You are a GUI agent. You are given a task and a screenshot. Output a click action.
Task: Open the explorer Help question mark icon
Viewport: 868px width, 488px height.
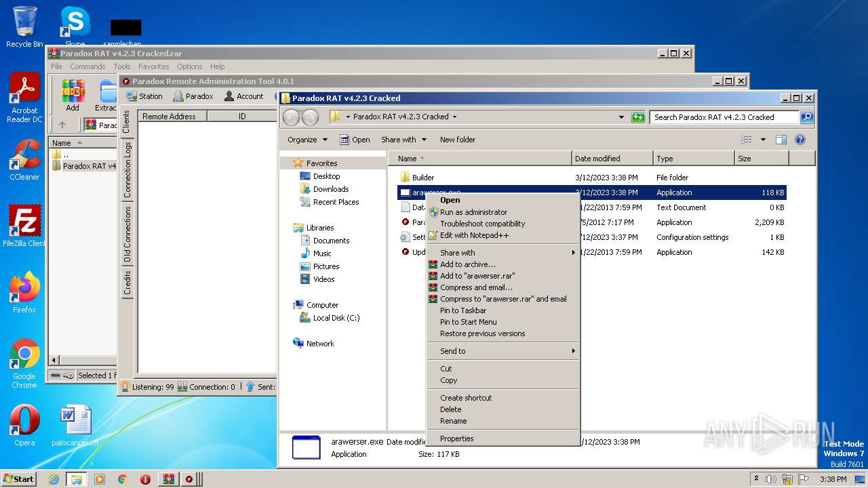pos(800,140)
